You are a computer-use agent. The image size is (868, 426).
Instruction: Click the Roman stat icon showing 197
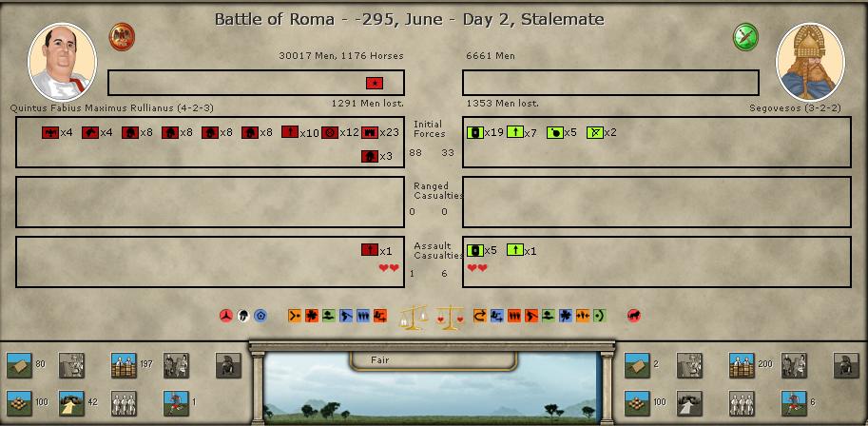pos(124,364)
